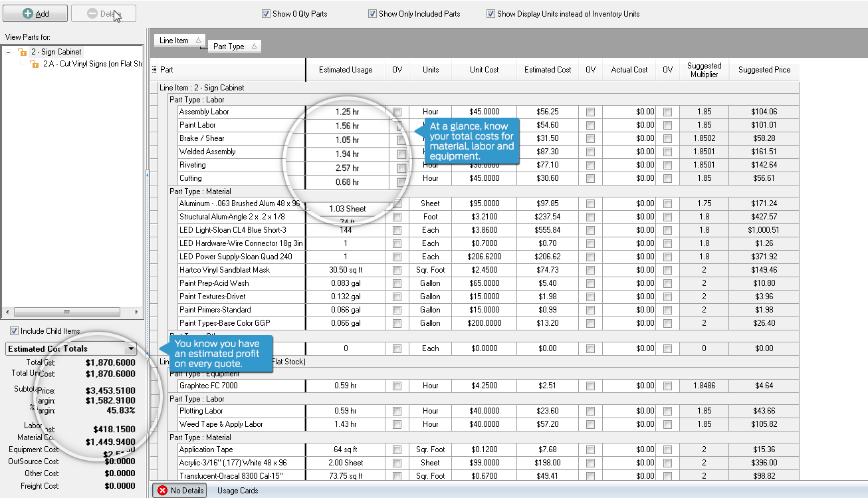Open the Estimated Cost Totals dropdown
868x498 pixels.
point(131,348)
